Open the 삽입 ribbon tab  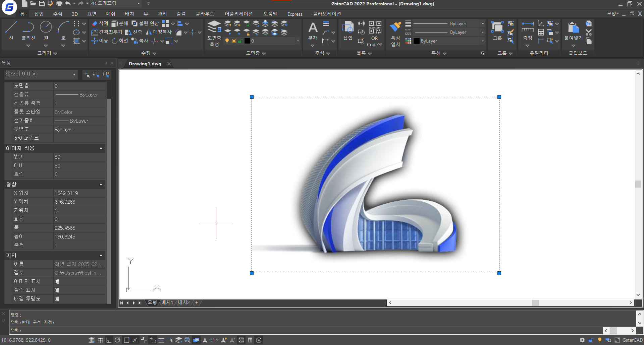[x=39, y=14]
